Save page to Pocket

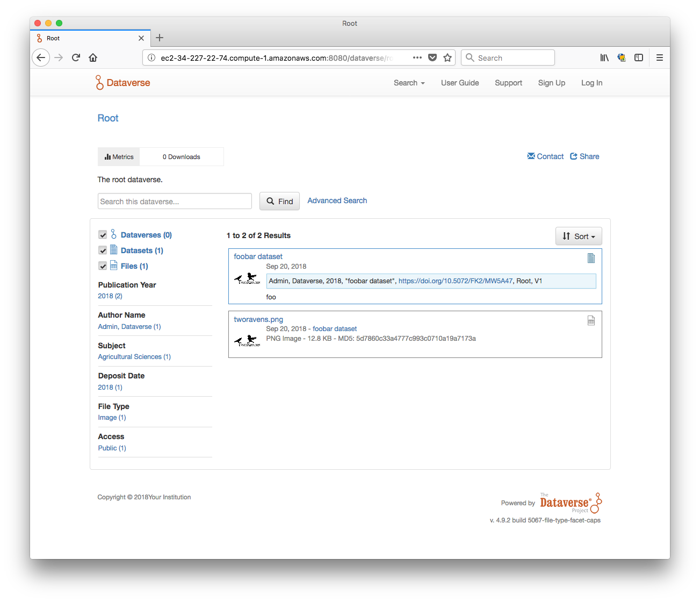432,58
